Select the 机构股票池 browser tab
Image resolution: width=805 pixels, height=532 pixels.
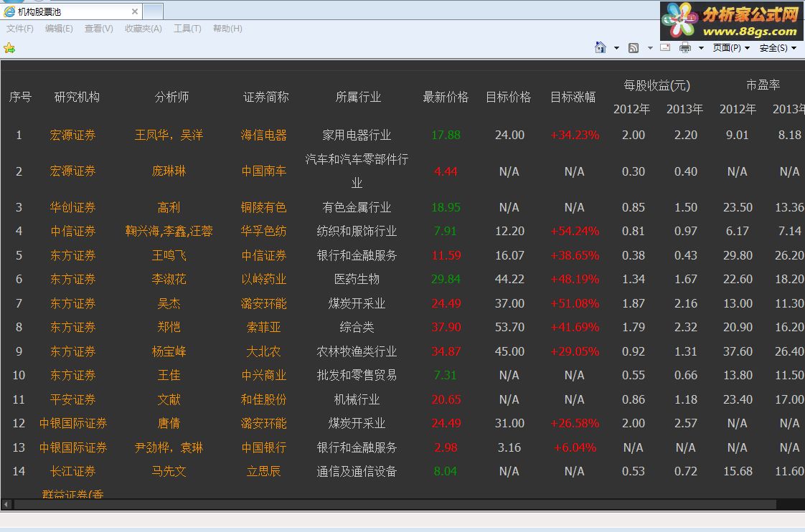click(x=71, y=11)
